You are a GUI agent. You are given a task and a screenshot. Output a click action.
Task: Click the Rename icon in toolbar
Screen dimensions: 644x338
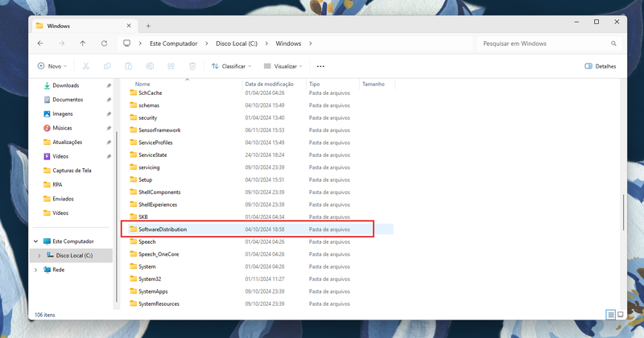click(x=150, y=66)
